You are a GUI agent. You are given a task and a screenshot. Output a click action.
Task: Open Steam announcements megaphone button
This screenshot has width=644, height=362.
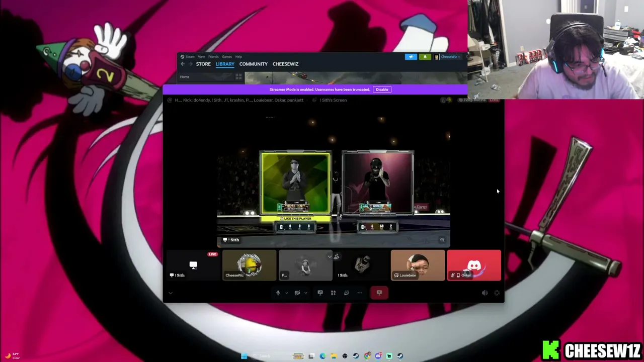(411, 57)
